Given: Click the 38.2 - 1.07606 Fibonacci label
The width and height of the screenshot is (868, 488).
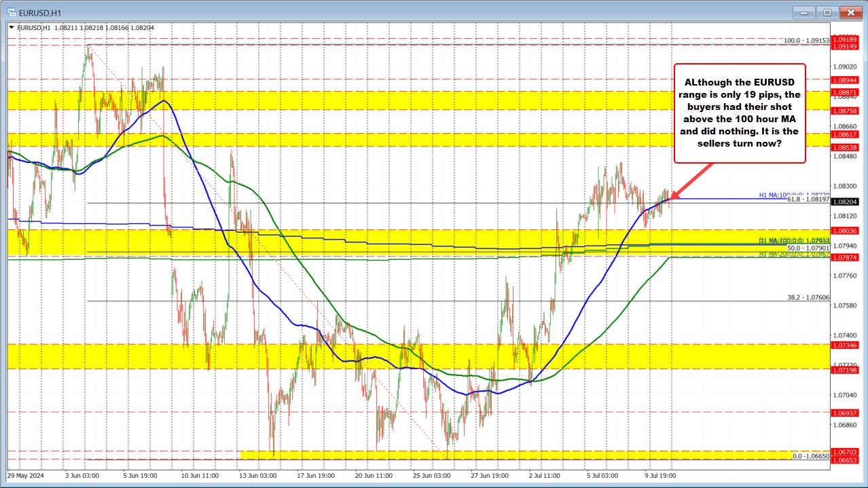Looking at the screenshot, I should 808,297.
